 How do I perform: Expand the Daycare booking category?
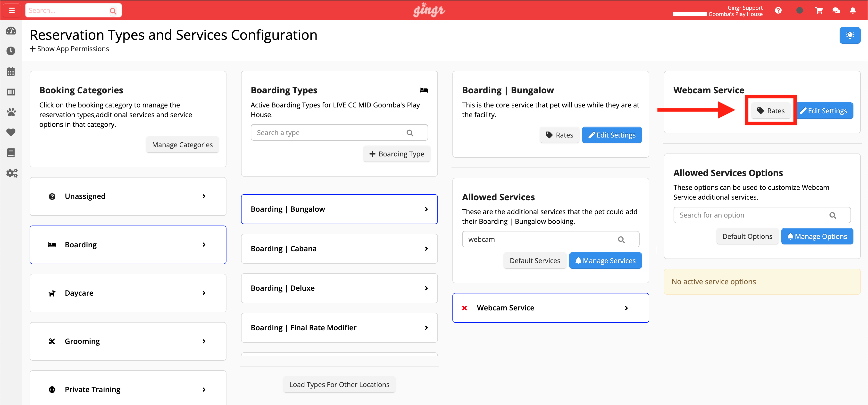point(128,292)
